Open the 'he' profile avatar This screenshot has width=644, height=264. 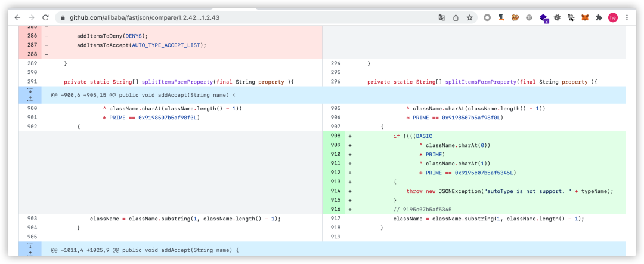click(613, 18)
